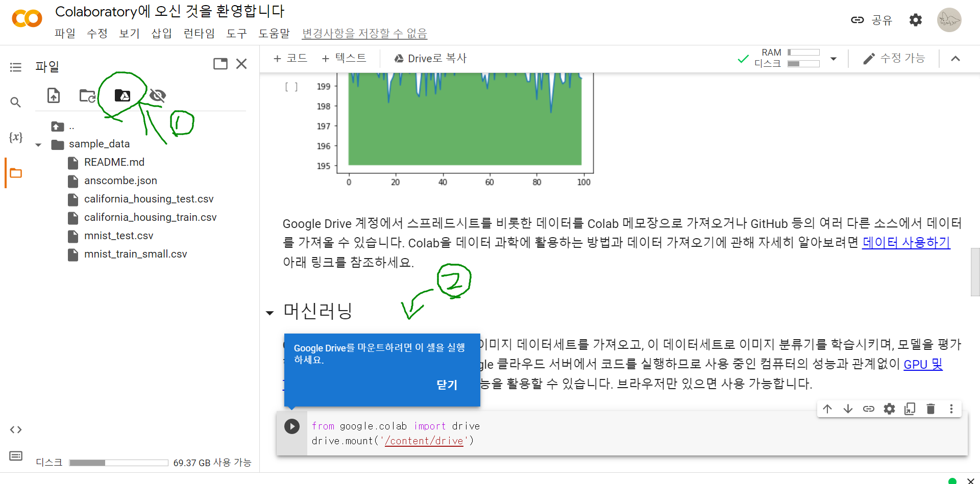Open the file panel in new window icon
980x484 pixels.
pyautogui.click(x=220, y=64)
